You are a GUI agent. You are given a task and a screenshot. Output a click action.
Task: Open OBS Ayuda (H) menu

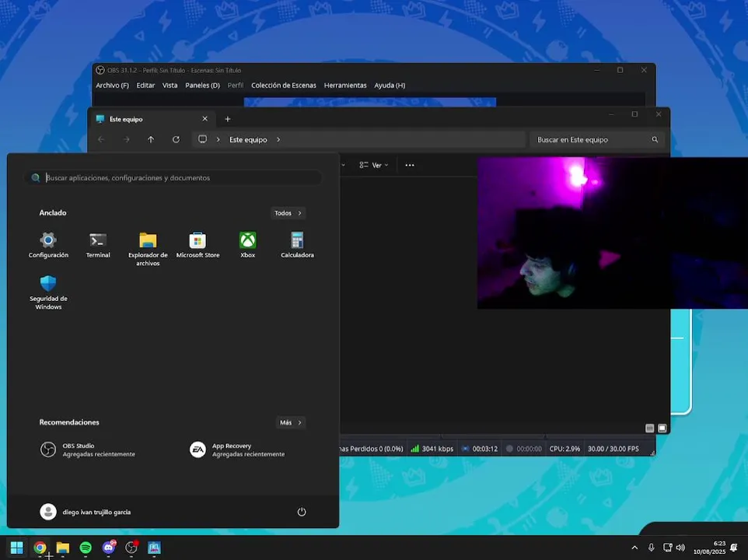coord(390,86)
